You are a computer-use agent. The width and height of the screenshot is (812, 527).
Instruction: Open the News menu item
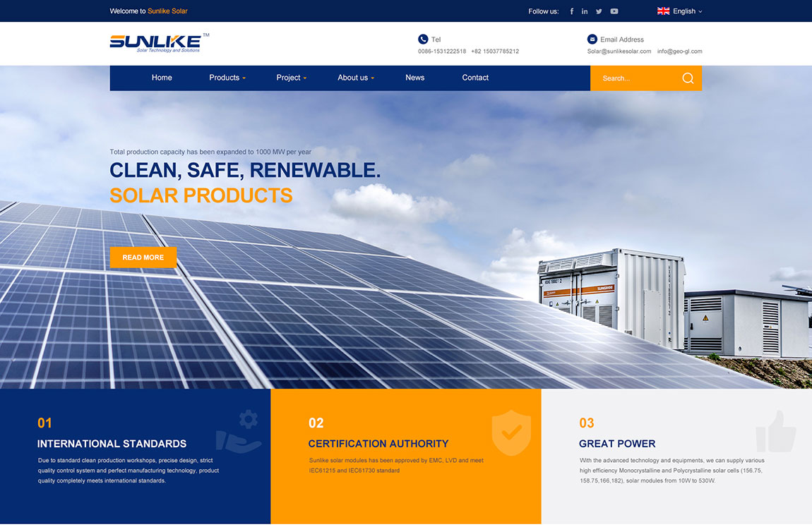[x=414, y=78]
